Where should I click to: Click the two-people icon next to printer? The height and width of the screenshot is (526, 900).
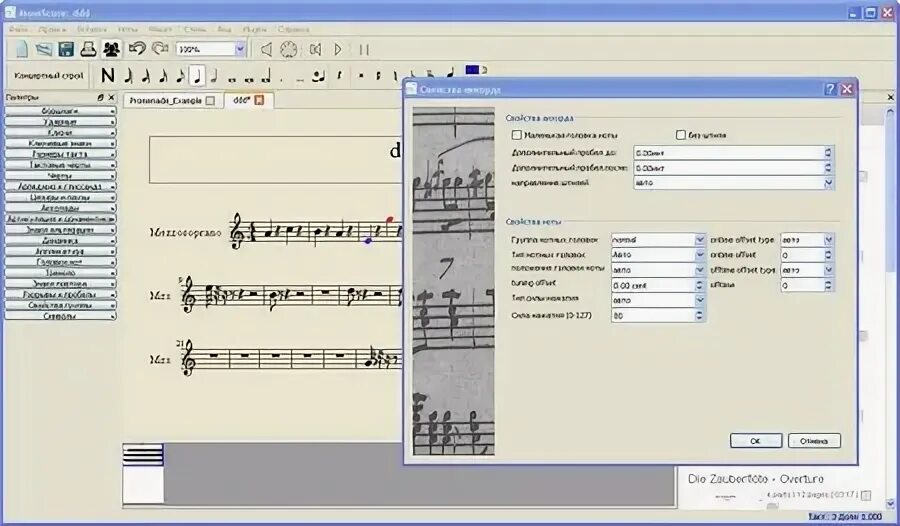pyautogui.click(x=111, y=49)
